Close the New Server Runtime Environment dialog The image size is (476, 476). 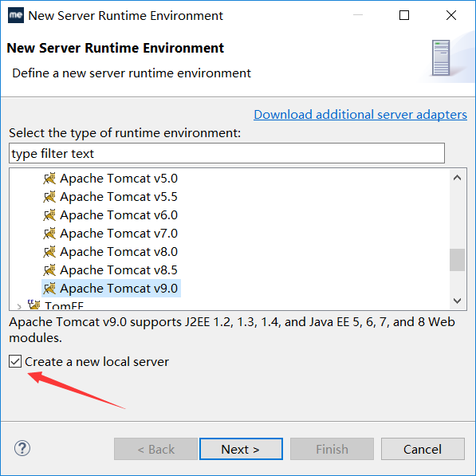point(451,15)
